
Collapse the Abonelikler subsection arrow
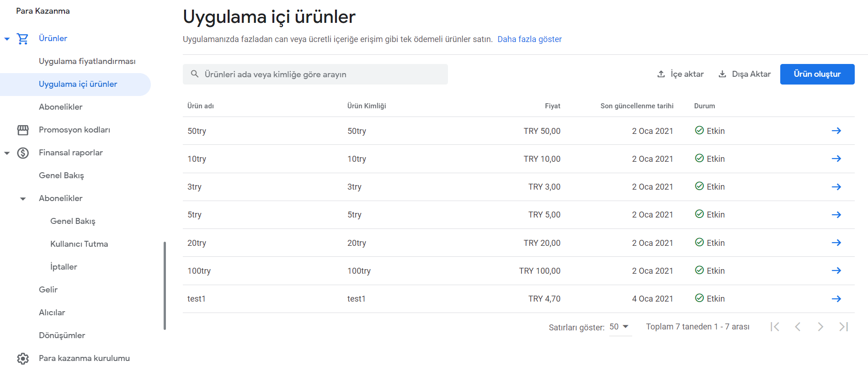pyautogui.click(x=23, y=199)
